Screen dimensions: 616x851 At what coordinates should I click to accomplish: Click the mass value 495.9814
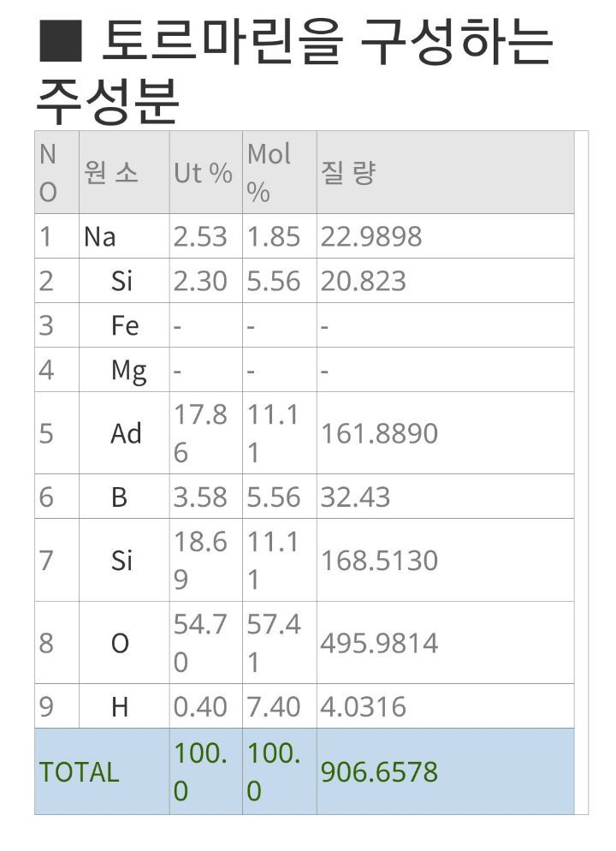[378, 643]
